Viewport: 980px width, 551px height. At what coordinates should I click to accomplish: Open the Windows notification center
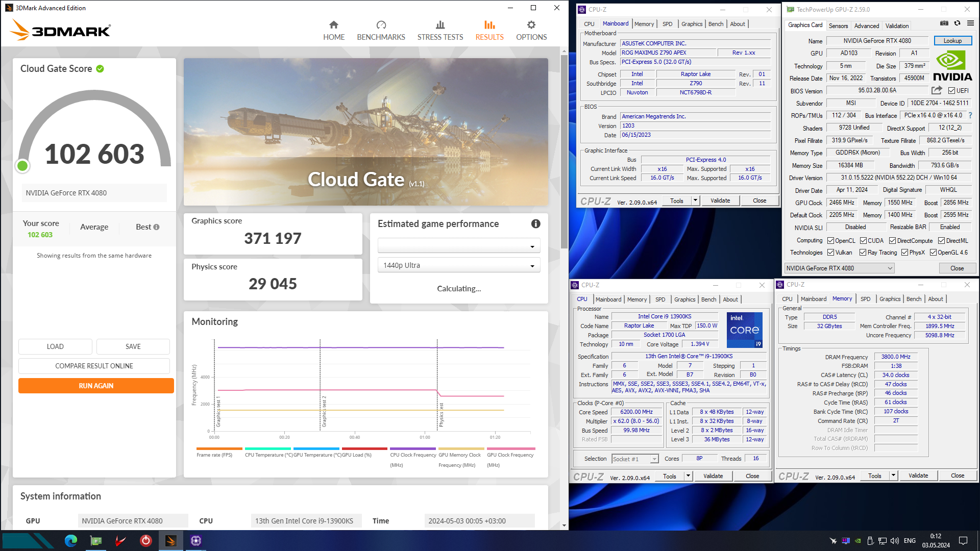point(963,541)
